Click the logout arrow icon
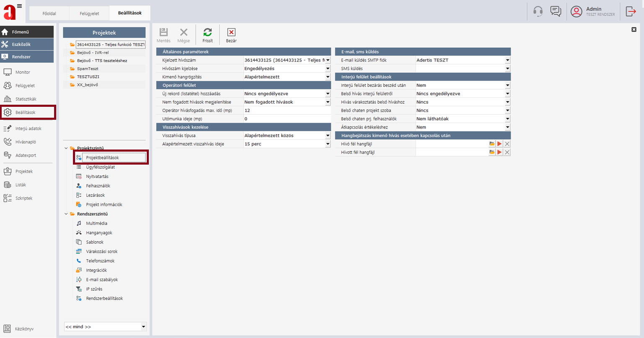Screen dimensions: 644x338 click(x=631, y=12)
